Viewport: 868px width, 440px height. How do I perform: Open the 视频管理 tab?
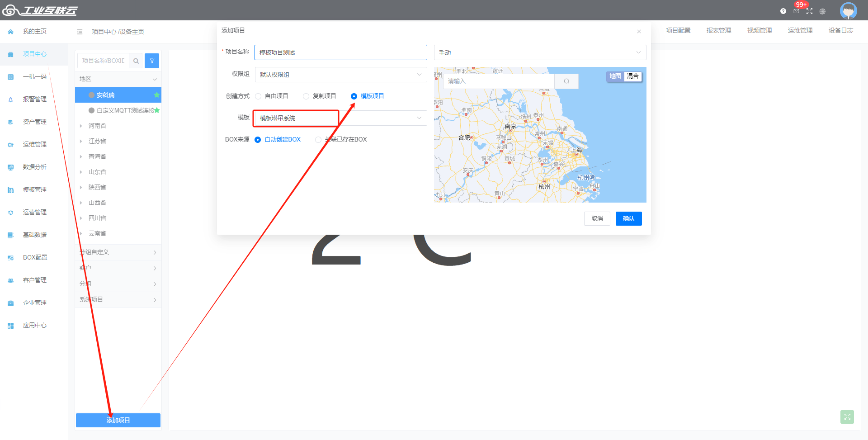point(759,30)
